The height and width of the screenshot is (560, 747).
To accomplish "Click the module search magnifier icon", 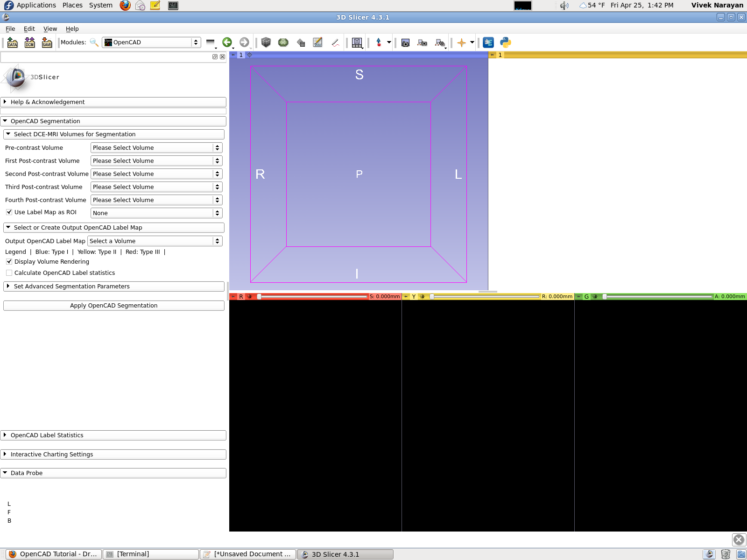I will pos(94,42).
